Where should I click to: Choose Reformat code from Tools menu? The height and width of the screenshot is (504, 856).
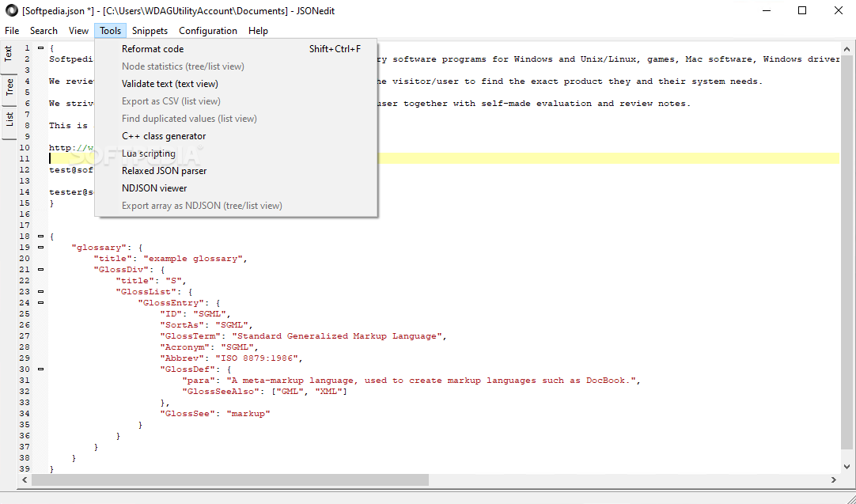click(x=236, y=49)
